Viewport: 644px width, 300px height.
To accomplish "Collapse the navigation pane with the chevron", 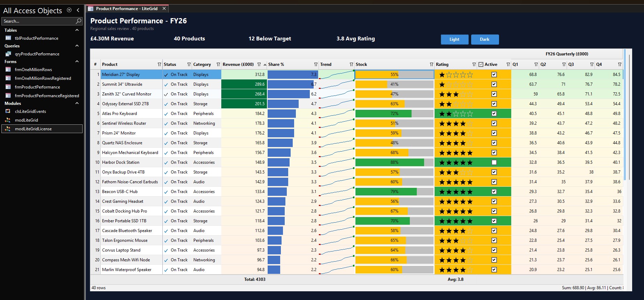I will [78, 10].
